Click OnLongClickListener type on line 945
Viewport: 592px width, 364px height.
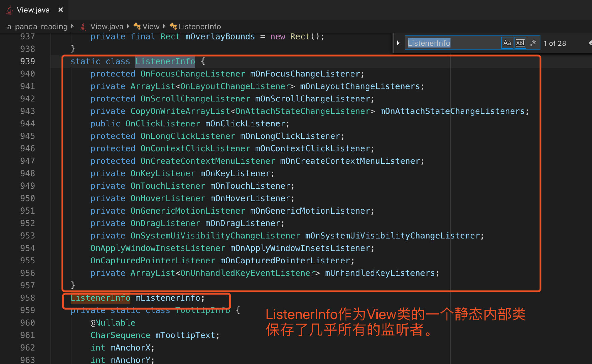pos(188,136)
